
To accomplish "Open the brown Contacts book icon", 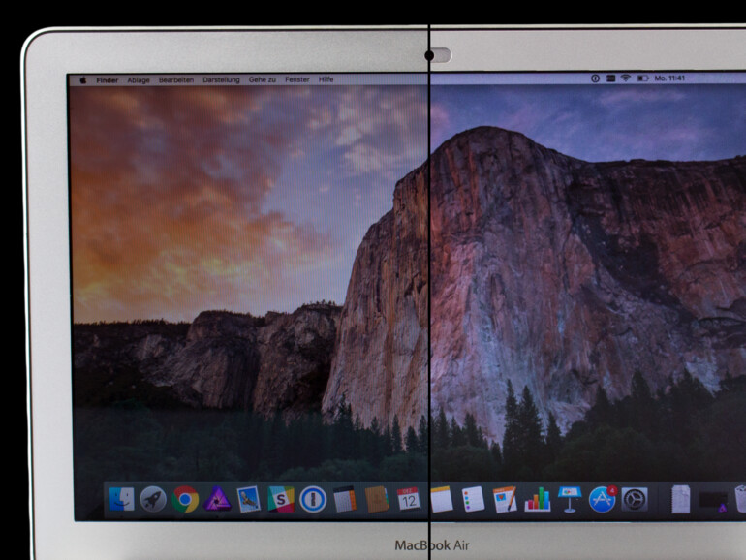I will pyautogui.click(x=377, y=500).
